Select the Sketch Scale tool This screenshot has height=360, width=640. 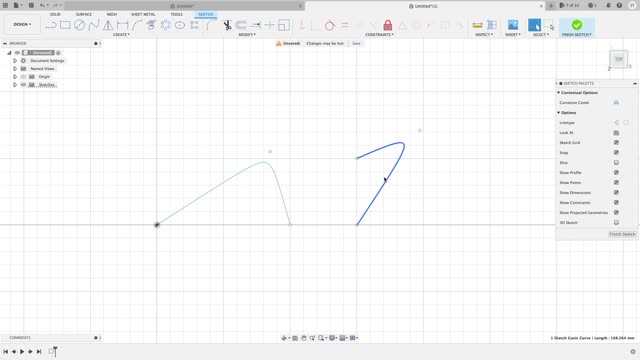coord(284,25)
